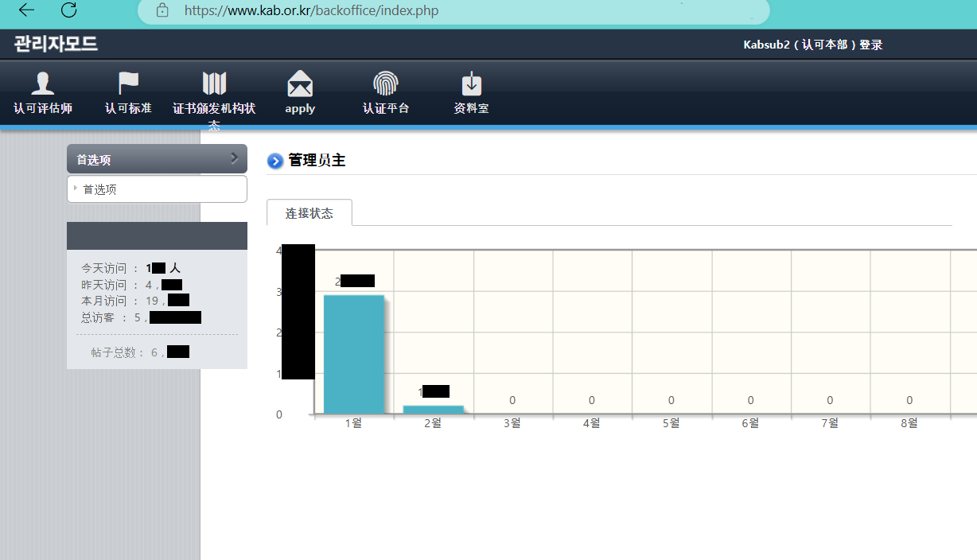Click the small 2월 chart bar

pos(433,409)
